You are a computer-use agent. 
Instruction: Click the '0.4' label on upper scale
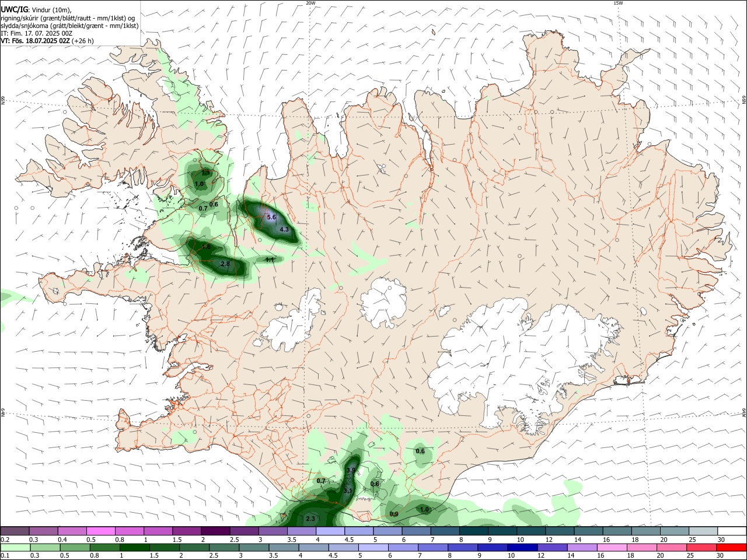tap(62, 540)
